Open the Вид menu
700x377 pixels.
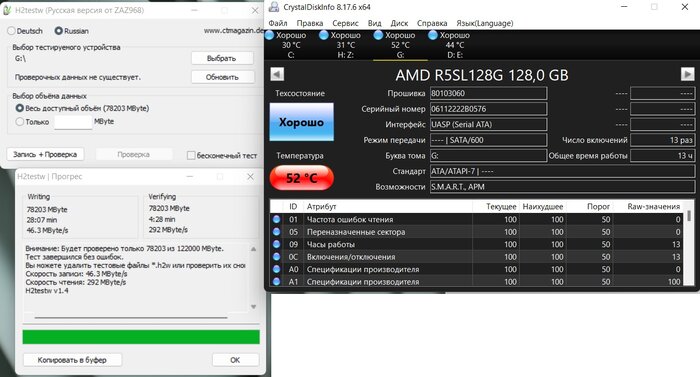(374, 23)
